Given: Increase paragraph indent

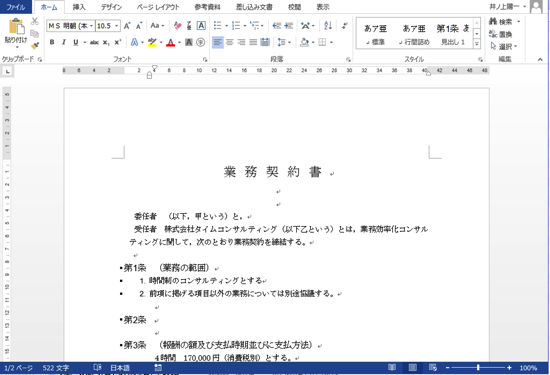Looking at the screenshot, I should click(x=289, y=26).
